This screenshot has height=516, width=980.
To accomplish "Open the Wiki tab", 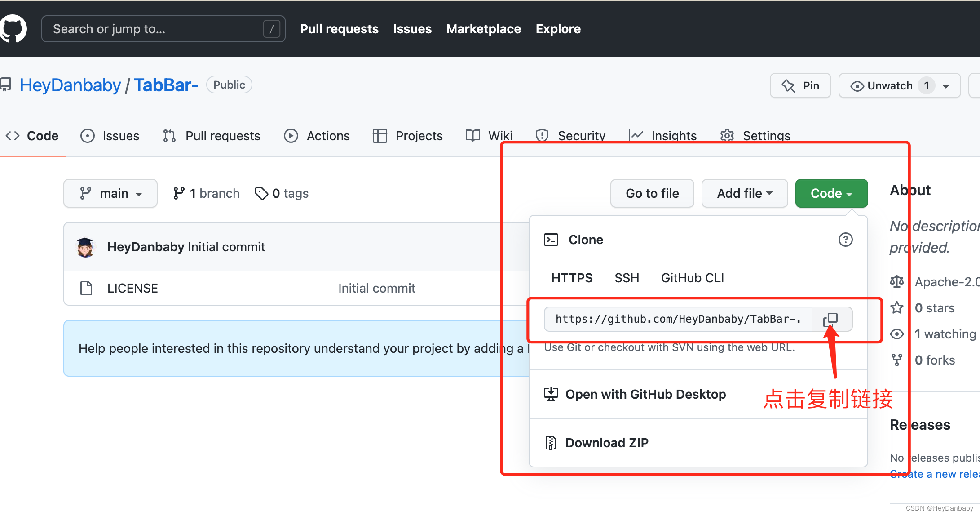I will [489, 136].
